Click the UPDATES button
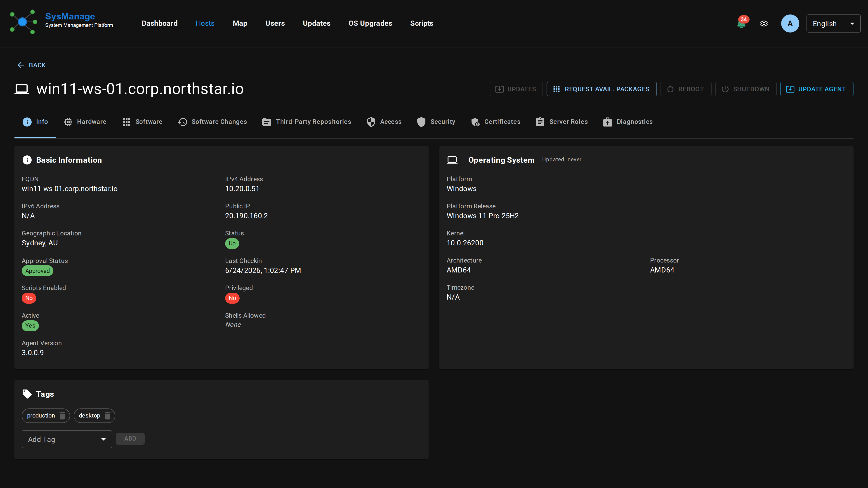The height and width of the screenshot is (488, 868). click(516, 89)
